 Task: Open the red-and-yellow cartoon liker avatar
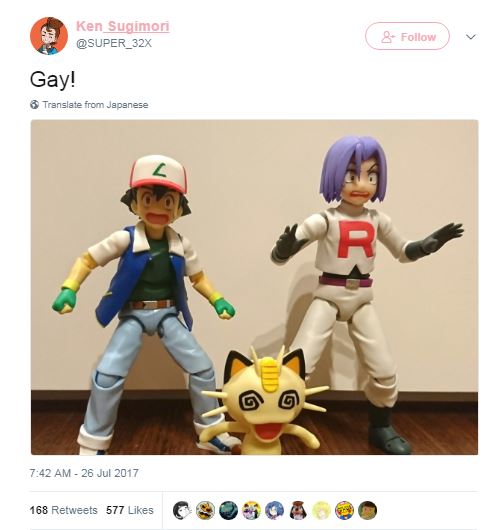(344, 510)
